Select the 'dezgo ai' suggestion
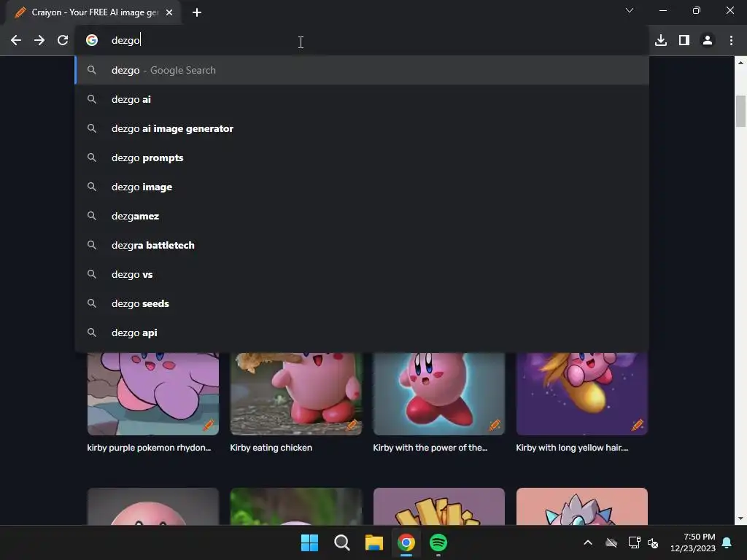This screenshot has width=747, height=560. pos(362,99)
